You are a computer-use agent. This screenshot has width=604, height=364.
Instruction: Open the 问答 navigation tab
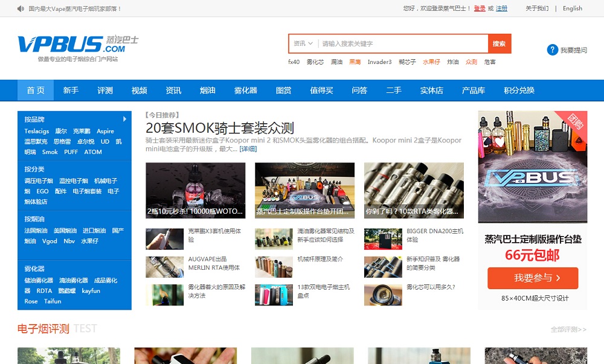359,91
